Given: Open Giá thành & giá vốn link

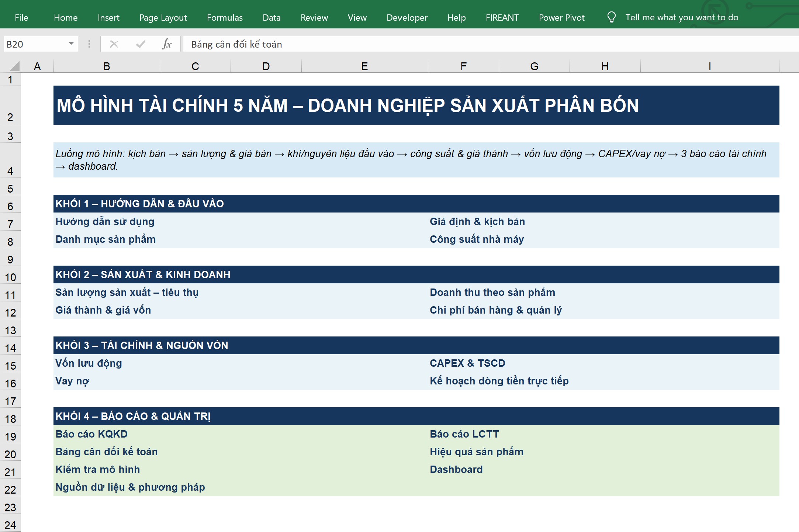Looking at the screenshot, I should 103,310.
